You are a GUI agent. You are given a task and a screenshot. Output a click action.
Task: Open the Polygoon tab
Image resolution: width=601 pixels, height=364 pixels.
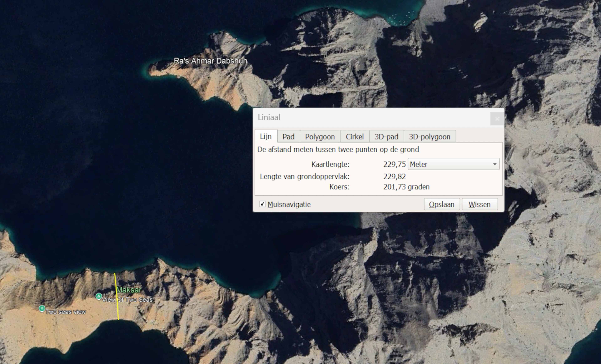[320, 137]
